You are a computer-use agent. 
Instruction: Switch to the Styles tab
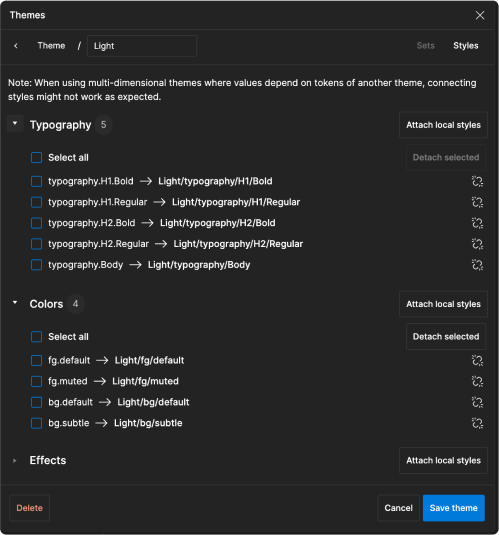(466, 46)
